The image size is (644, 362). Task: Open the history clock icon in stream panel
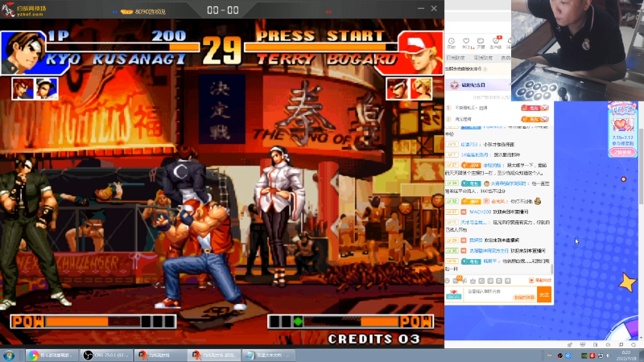pos(451,43)
